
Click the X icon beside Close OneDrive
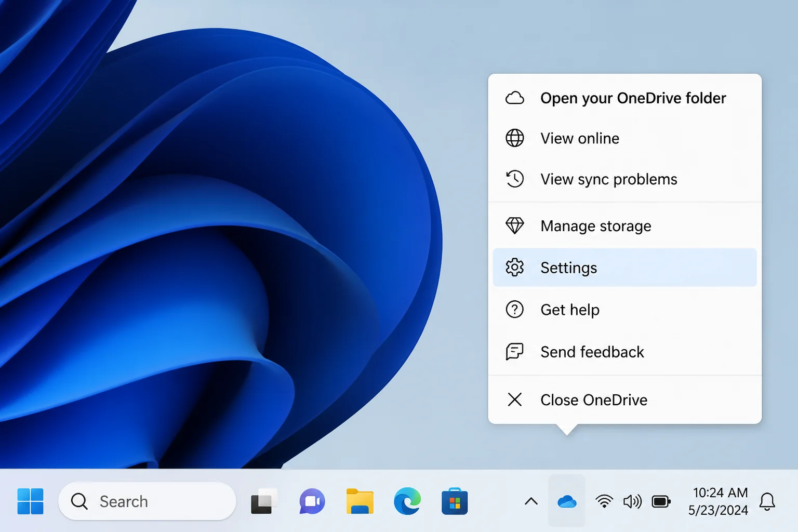tap(515, 400)
